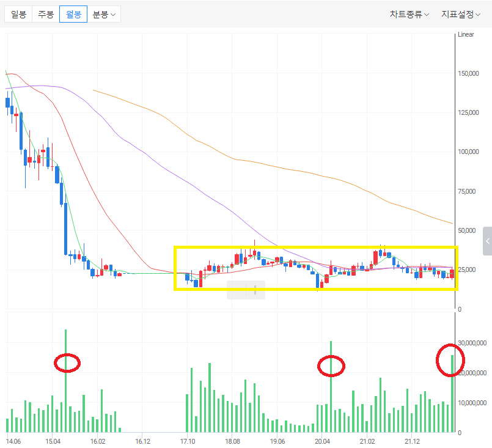This screenshot has height=448, width=492.
Task: Click the 25,000 price axis label
Action: pyautogui.click(x=467, y=270)
